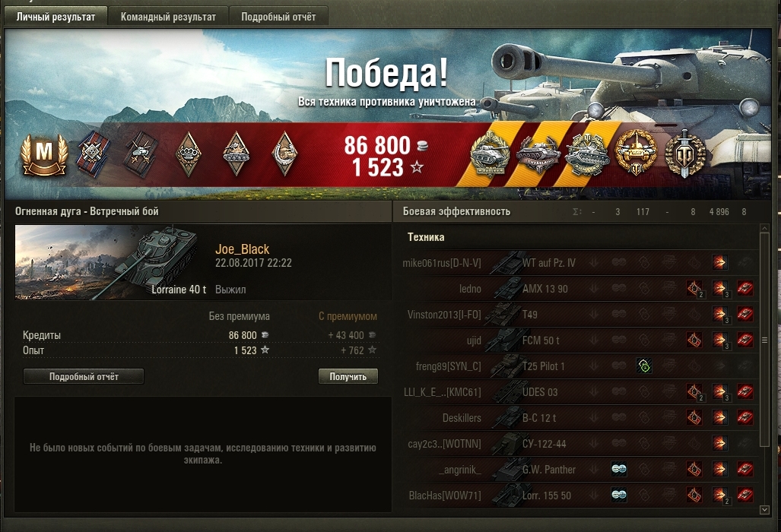Click the golden tank wreath medal

636,154
